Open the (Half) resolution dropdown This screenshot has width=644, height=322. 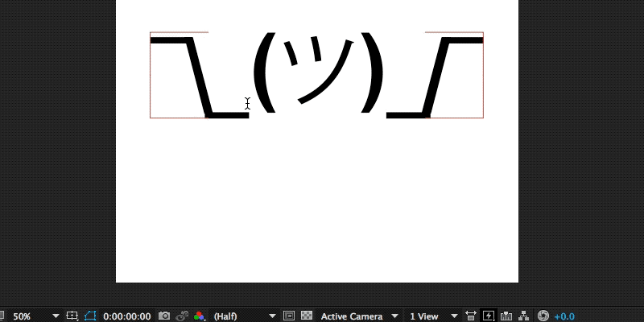(244, 316)
